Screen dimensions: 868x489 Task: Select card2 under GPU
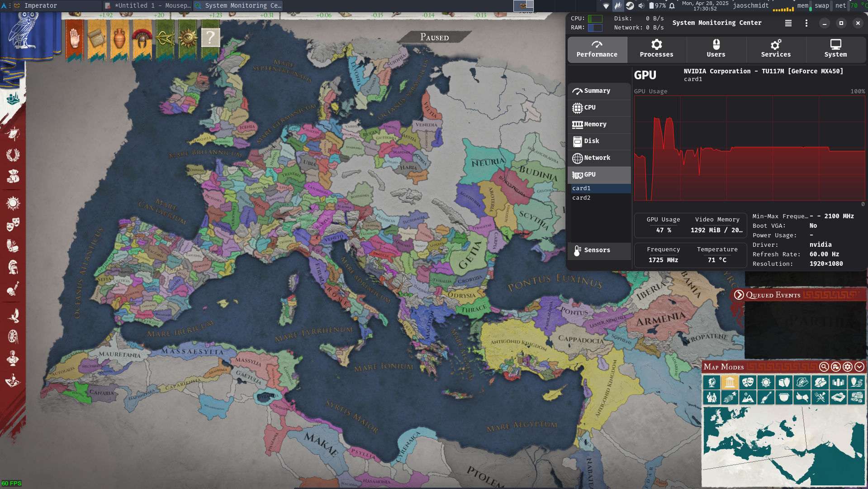coord(600,198)
